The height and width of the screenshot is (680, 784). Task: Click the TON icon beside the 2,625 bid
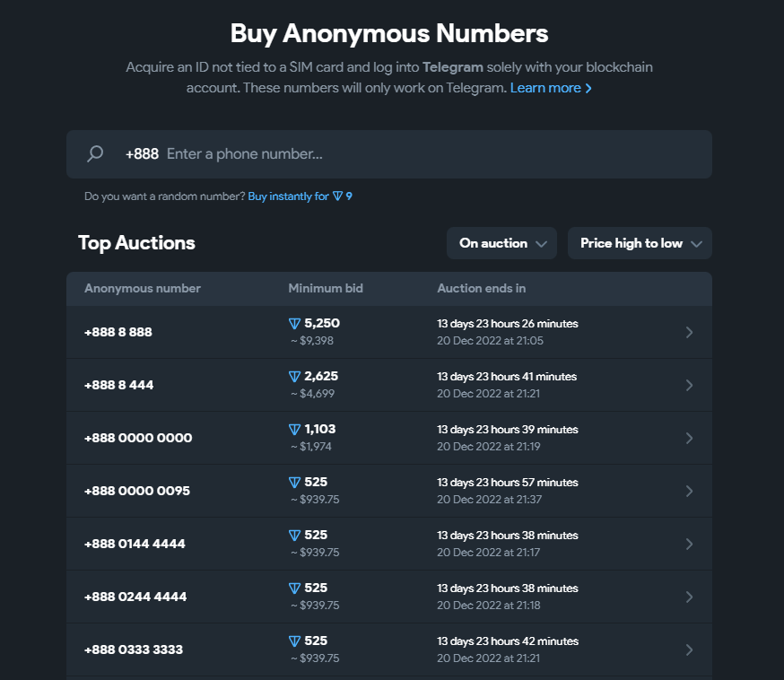coord(294,377)
